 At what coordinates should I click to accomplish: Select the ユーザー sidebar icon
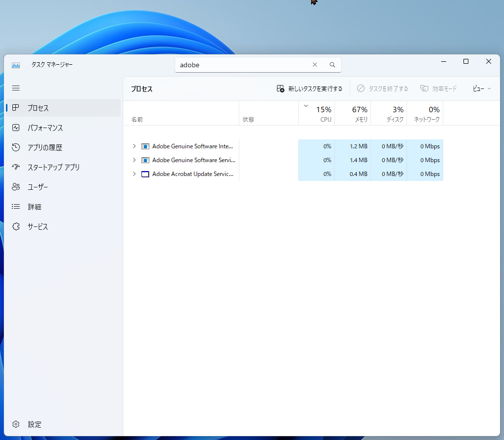tap(16, 187)
